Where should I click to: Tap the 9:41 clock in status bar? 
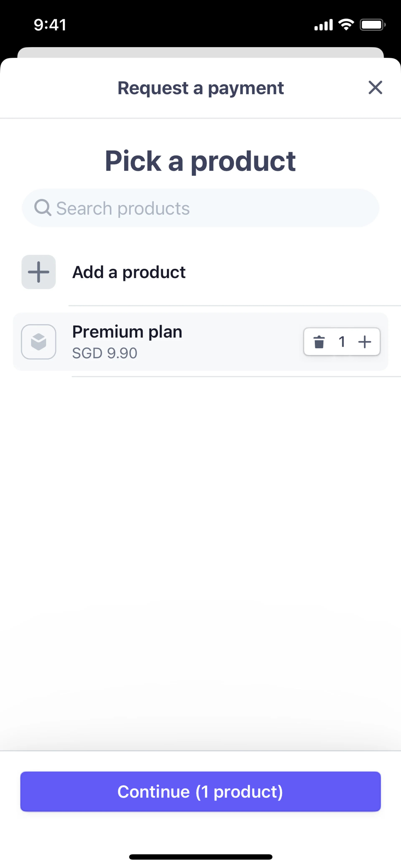point(50,25)
